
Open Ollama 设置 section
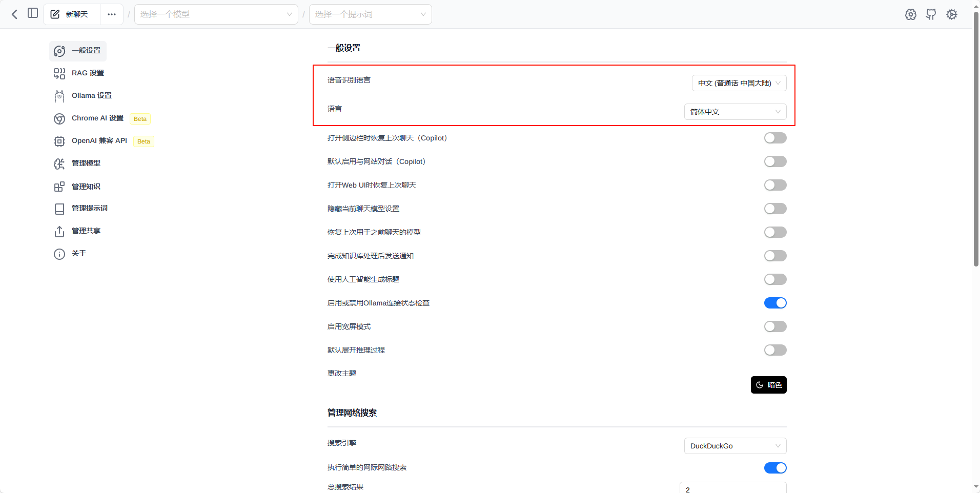click(x=91, y=96)
